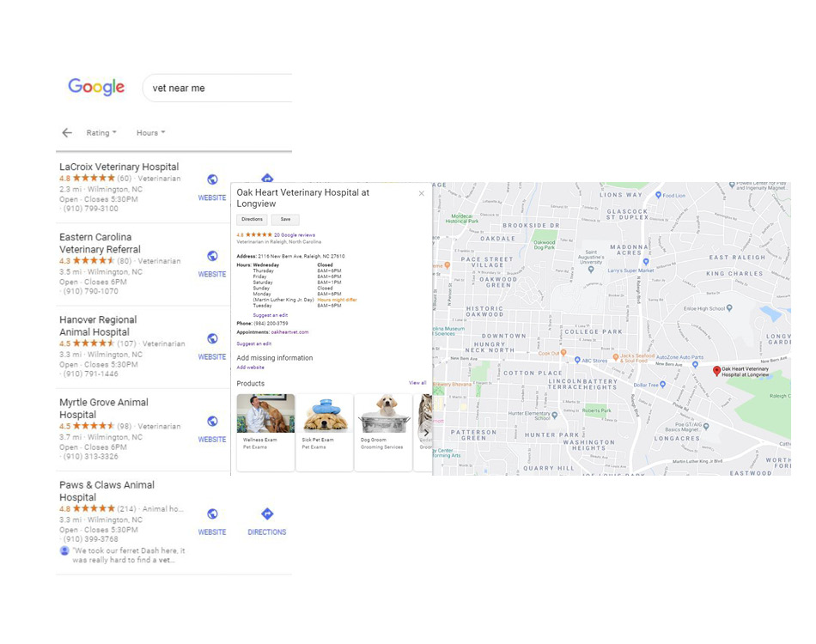Click phone number (910) 799-3100
The height and width of the screenshot is (644, 816).
[90, 209]
